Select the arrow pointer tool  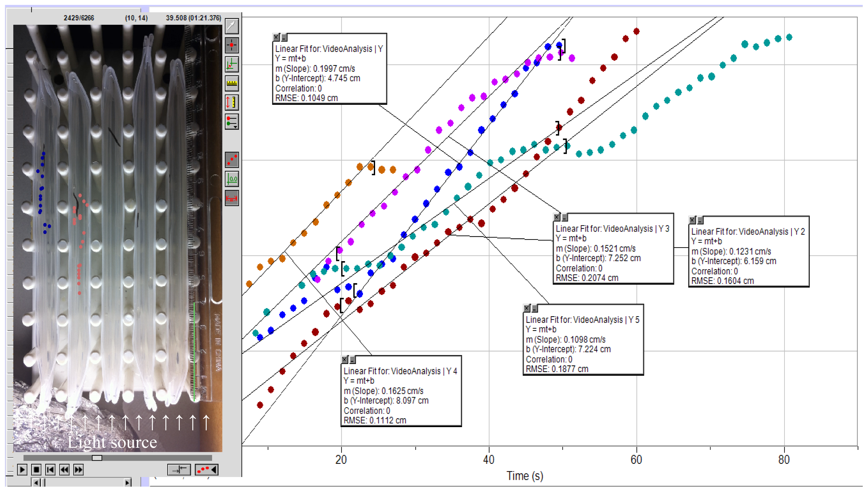point(232,26)
